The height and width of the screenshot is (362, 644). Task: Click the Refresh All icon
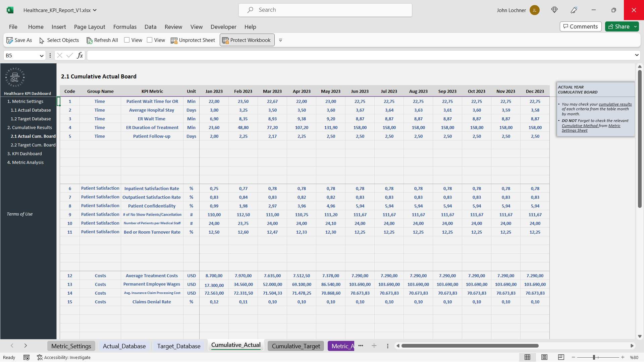point(89,40)
